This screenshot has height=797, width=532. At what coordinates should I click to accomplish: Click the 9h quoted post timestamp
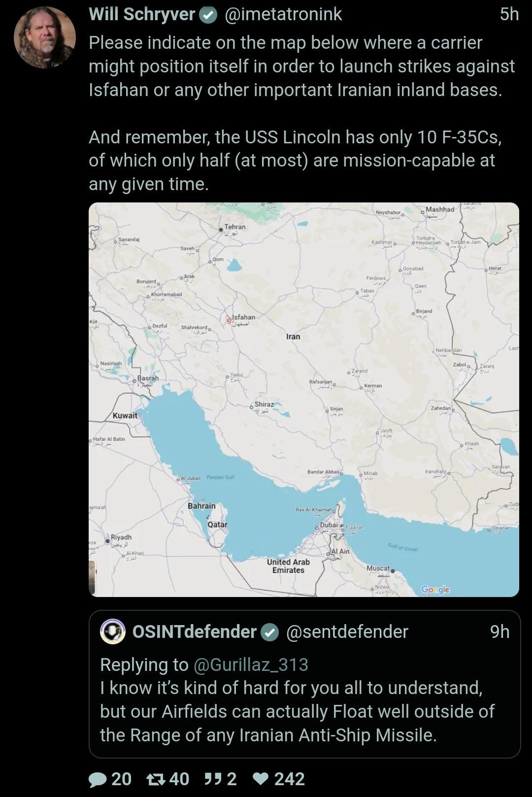pyautogui.click(x=499, y=631)
